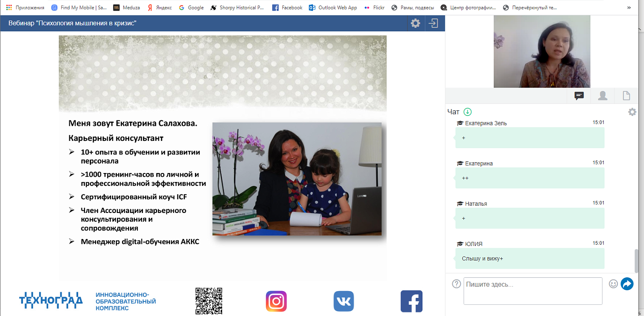The image size is (644, 316).
Task: Open the Приложения apps bookmark
Action: [25, 7]
